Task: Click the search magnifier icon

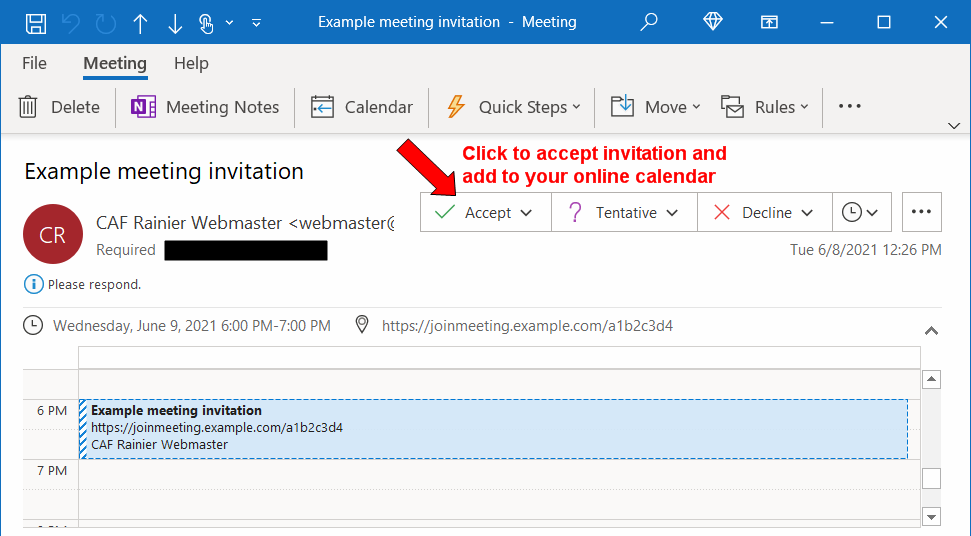Action: pos(650,22)
